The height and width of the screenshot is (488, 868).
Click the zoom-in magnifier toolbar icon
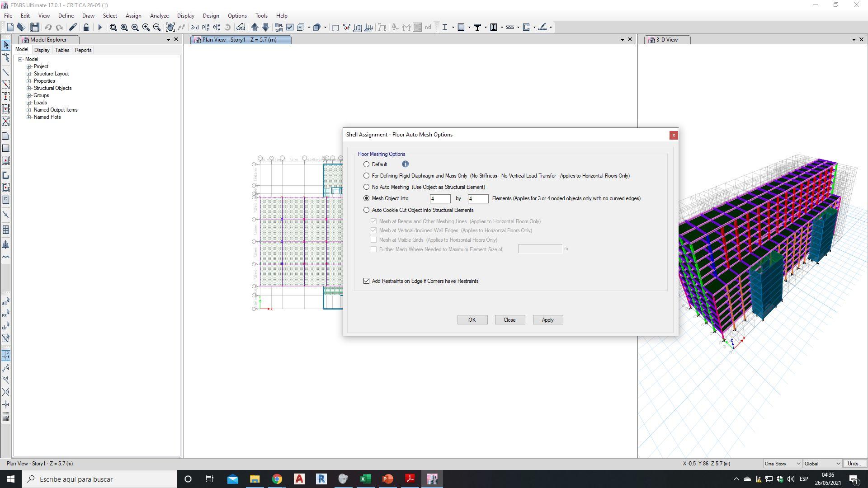click(146, 28)
